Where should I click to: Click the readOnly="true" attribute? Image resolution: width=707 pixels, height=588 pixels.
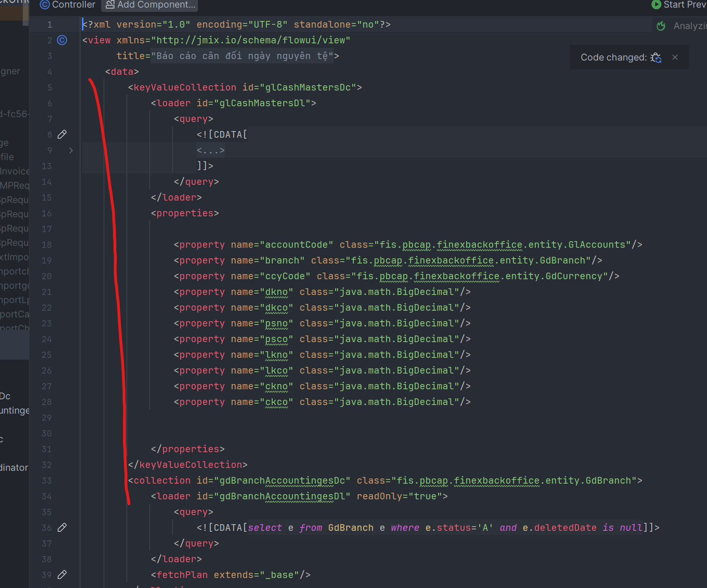pyautogui.click(x=400, y=496)
